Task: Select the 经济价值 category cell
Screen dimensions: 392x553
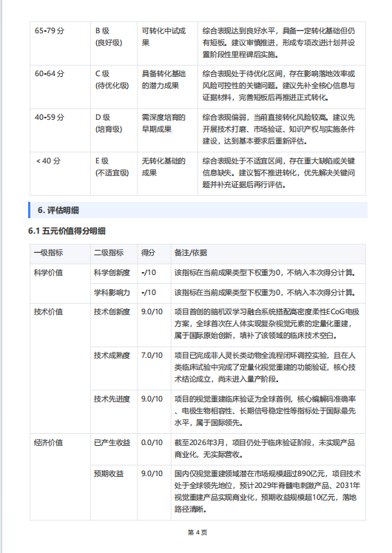Action: pos(61,477)
